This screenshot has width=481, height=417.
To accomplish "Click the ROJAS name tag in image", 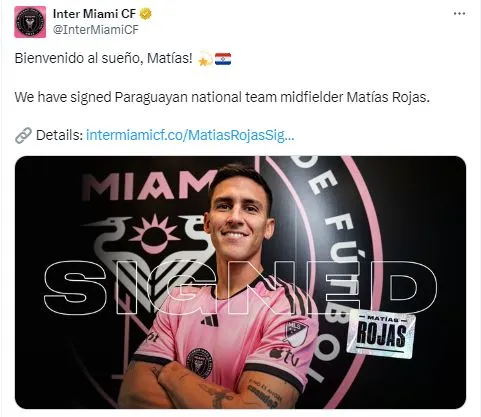I will pyautogui.click(x=381, y=334).
